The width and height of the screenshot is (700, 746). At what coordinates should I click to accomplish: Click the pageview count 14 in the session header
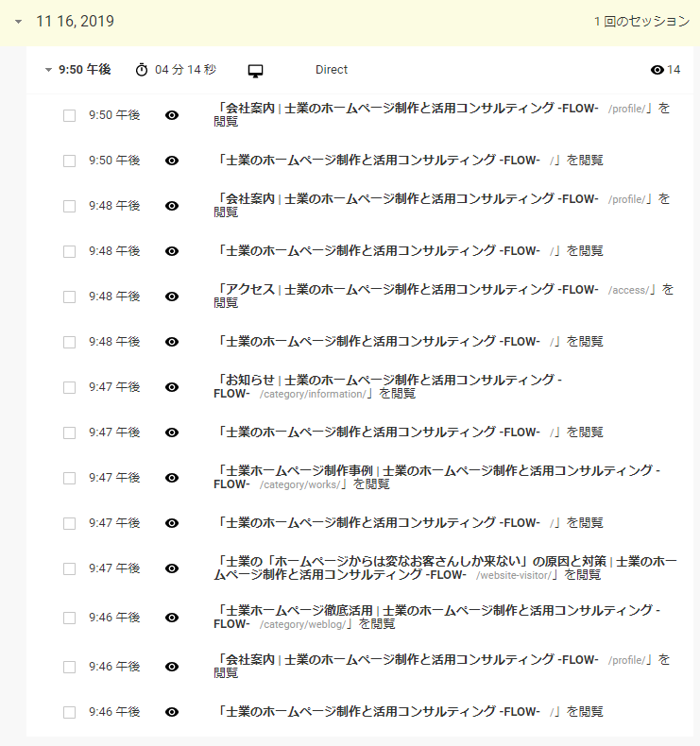coord(674,70)
